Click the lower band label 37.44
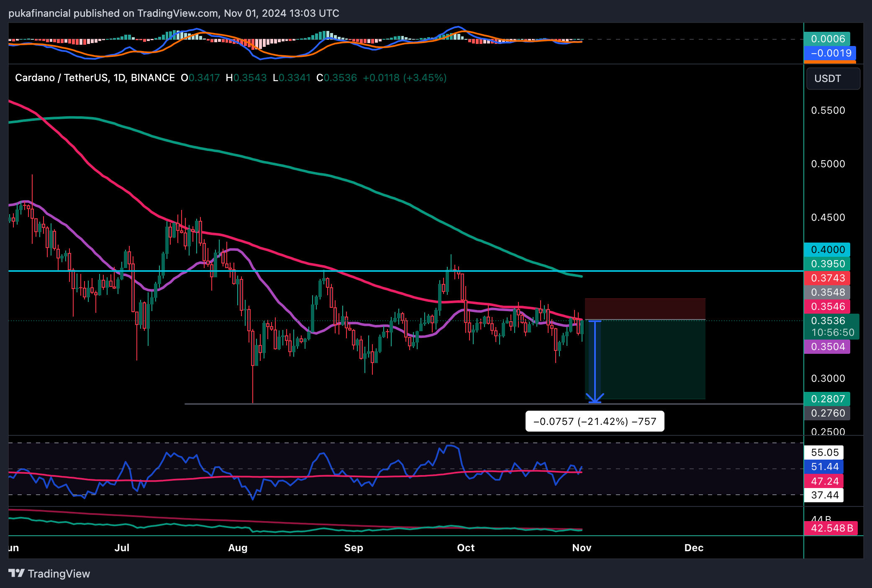The width and height of the screenshot is (872, 588). pyautogui.click(x=824, y=495)
